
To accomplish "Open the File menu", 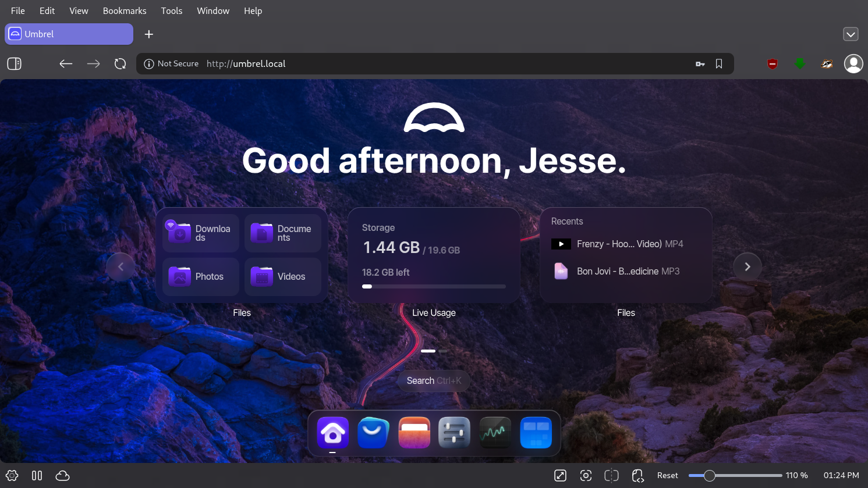I will click(x=18, y=10).
